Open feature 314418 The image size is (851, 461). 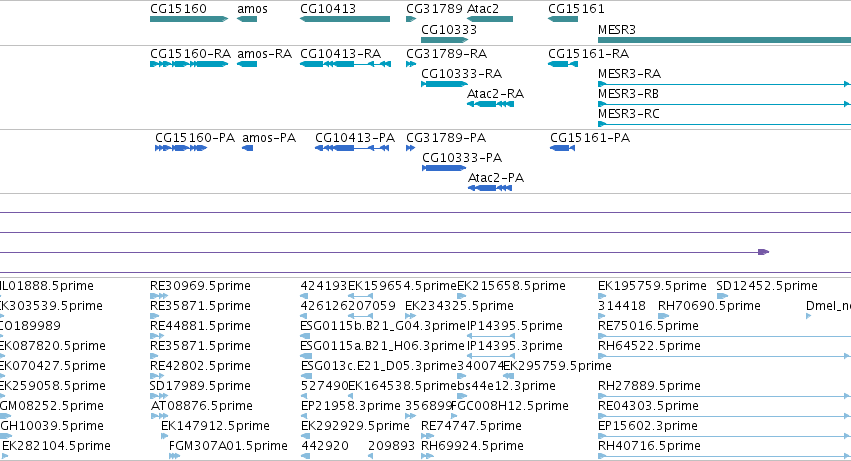[x=622, y=306]
